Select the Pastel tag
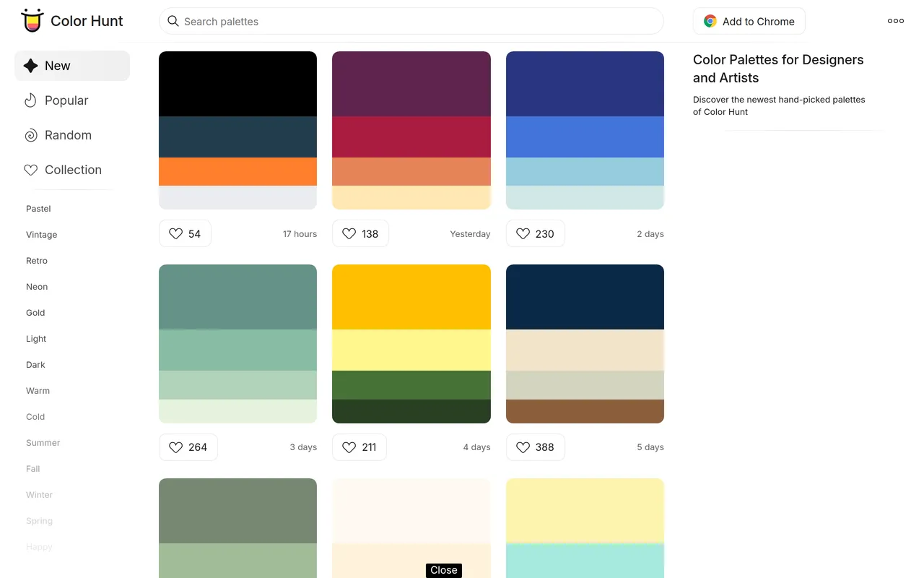The width and height of the screenshot is (924, 578). pyautogui.click(x=38, y=209)
